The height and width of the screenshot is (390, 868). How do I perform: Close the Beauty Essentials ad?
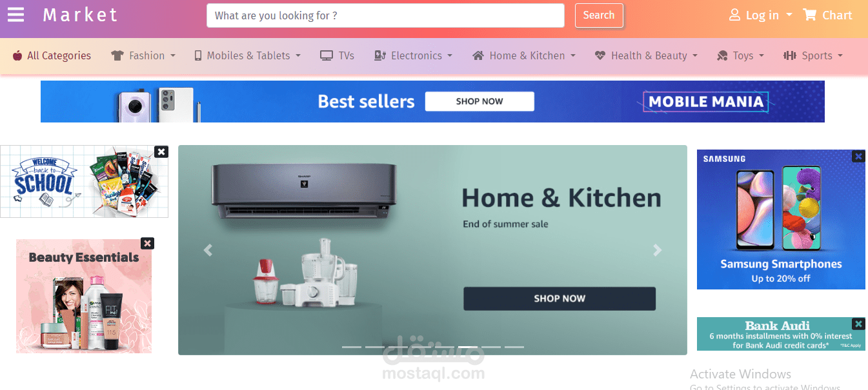(148, 243)
